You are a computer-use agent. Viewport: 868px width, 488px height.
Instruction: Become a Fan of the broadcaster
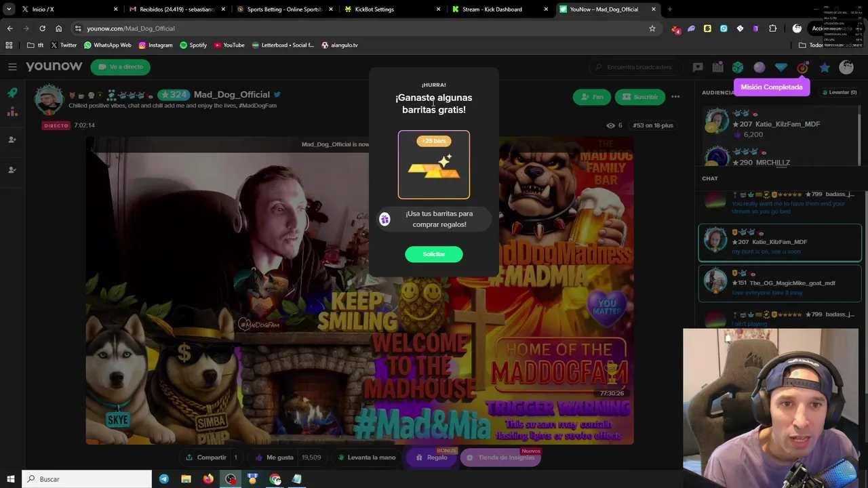coord(591,97)
